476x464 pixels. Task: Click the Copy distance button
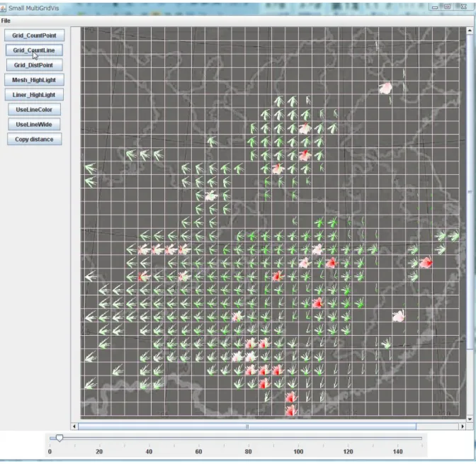pyautogui.click(x=34, y=140)
